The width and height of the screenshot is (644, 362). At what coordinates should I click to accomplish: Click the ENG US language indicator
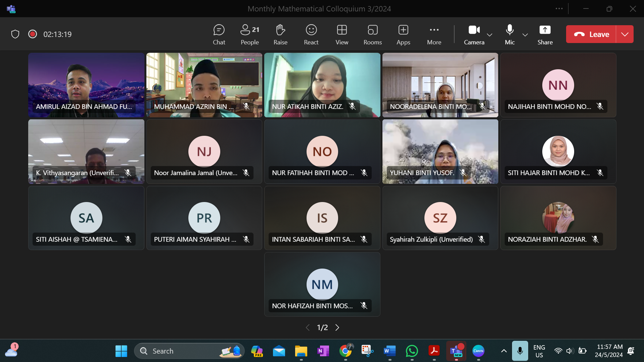539,351
